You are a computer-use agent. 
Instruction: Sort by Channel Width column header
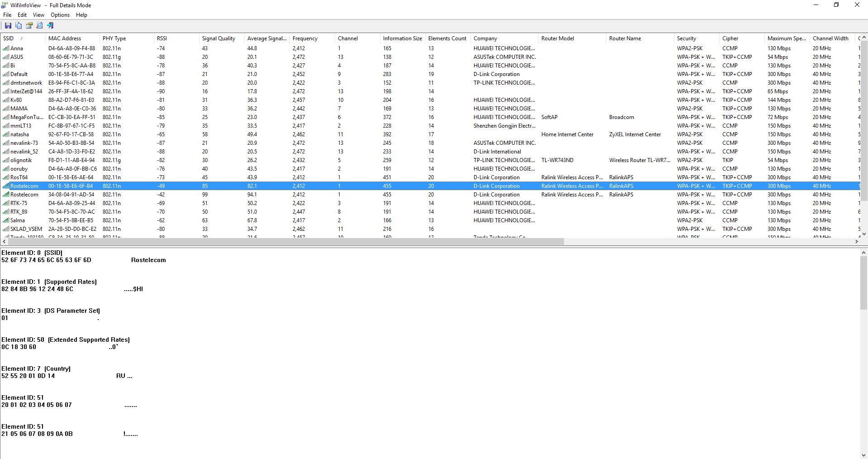coord(832,38)
